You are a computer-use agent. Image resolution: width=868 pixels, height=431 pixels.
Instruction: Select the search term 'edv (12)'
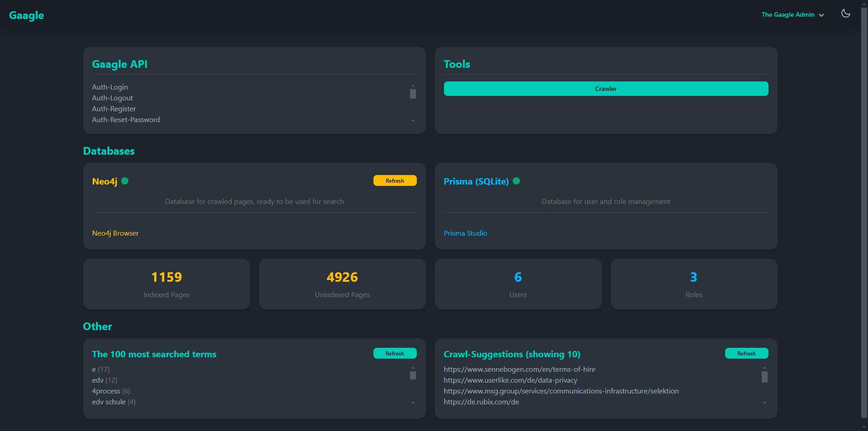pos(105,380)
